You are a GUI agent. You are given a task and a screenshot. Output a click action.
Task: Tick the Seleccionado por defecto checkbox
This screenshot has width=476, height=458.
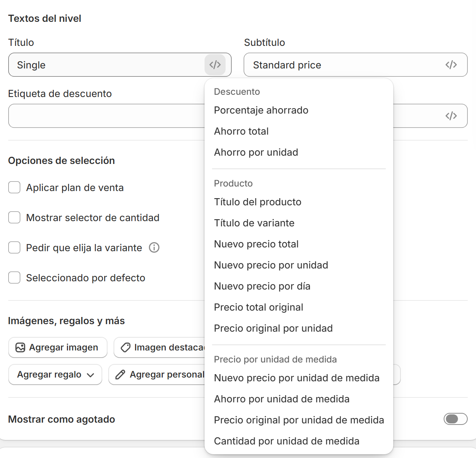click(x=14, y=278)
